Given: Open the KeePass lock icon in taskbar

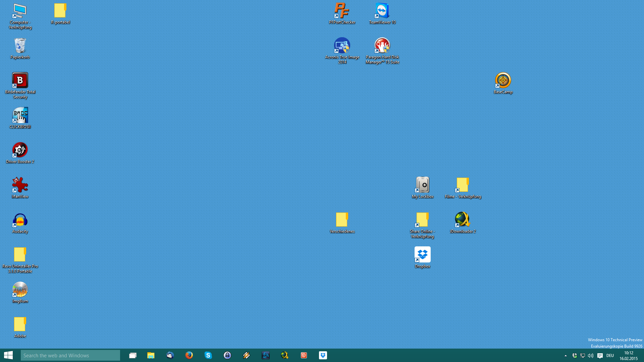Looking at the screenshot, I should pyautogui.click(x=227, y=355).
